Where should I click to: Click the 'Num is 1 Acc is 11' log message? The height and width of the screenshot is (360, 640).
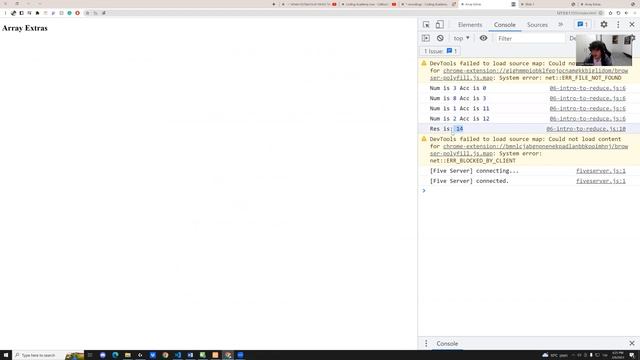tap(459, 109)
